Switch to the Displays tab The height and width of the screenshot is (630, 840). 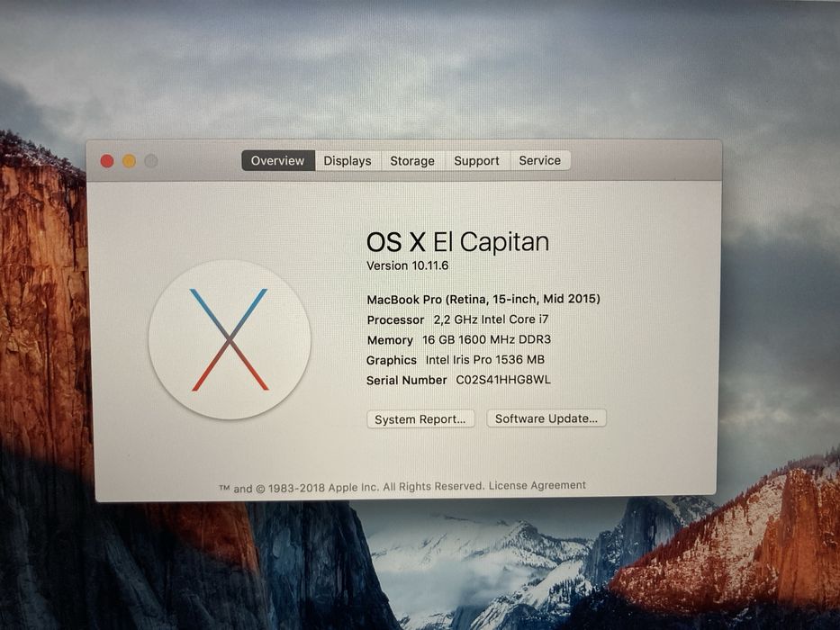[348, 161]
